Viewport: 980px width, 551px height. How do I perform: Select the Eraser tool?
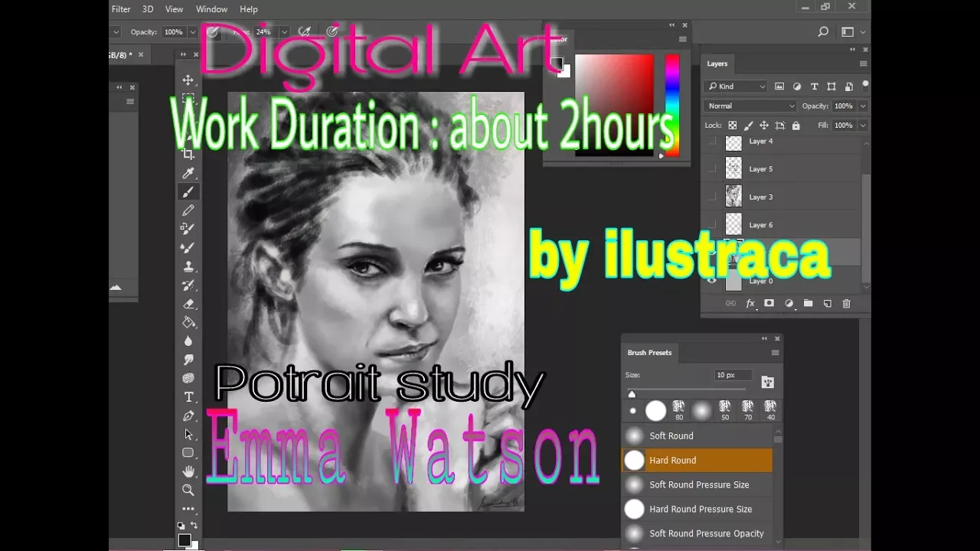pyautogui.click(x=188, y=304)
